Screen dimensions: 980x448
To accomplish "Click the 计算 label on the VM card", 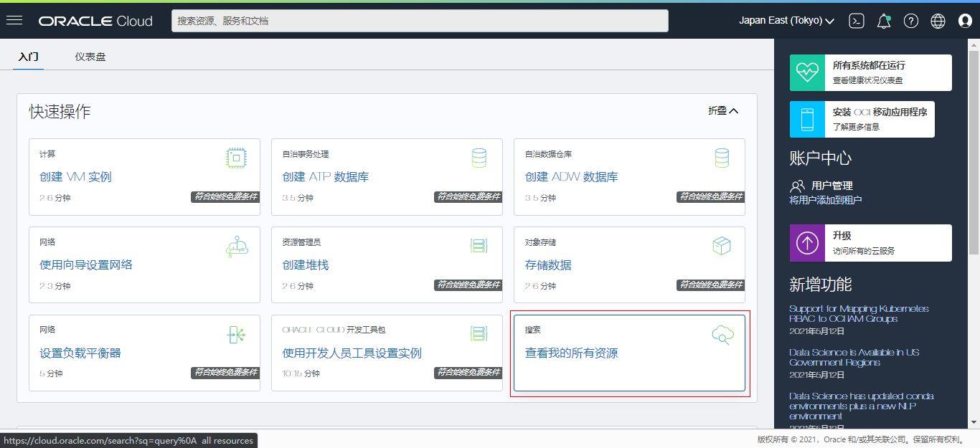I will pyautogui.click(x=47, y=154).
